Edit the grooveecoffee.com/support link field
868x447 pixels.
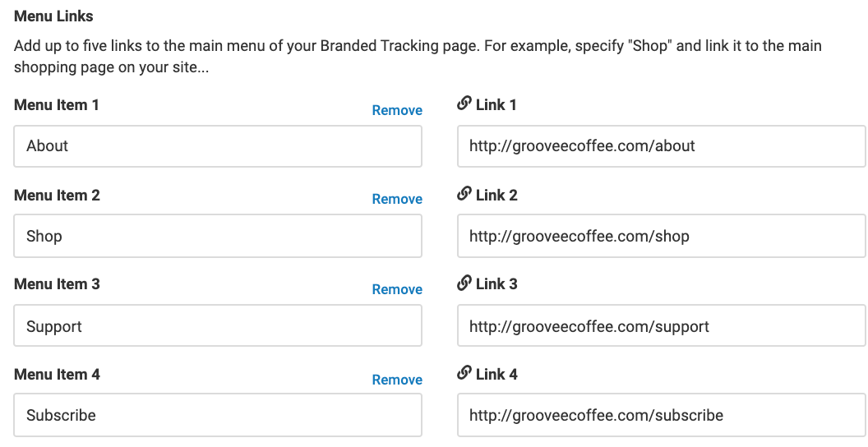(x=661, y=326)
